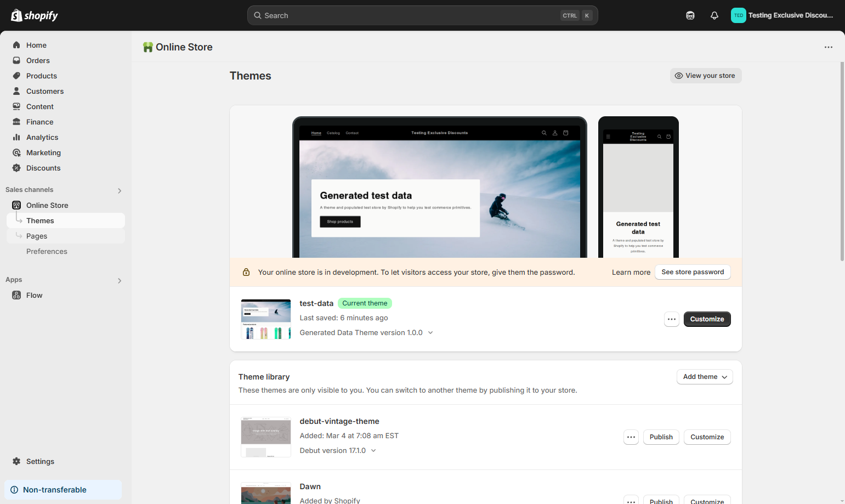Open the Themes submenu item
The height and width of the screenshot is (504, 845).
(x=66, y=220)
